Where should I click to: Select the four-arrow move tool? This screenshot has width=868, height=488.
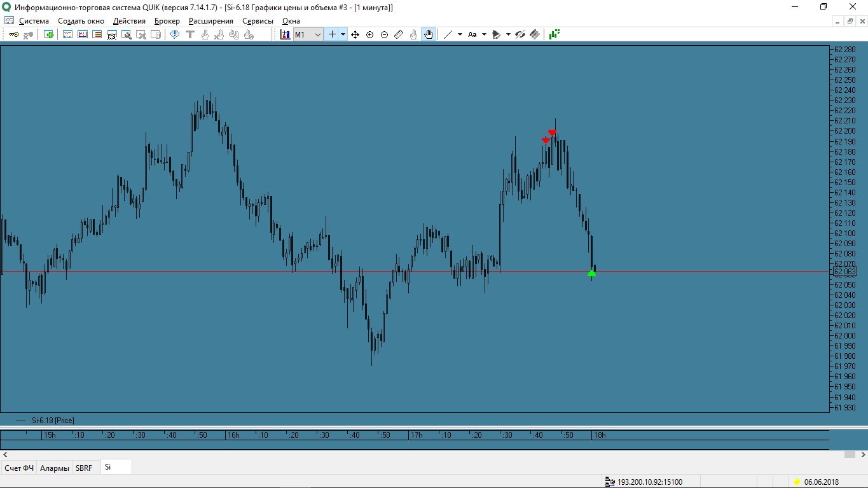[x=355, y=34]
